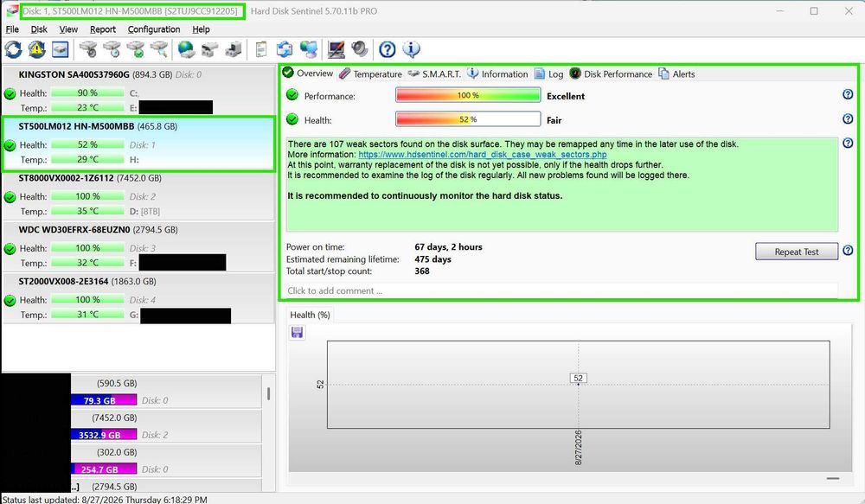Switch to the Disk Performance tab

tap(611, 73)
